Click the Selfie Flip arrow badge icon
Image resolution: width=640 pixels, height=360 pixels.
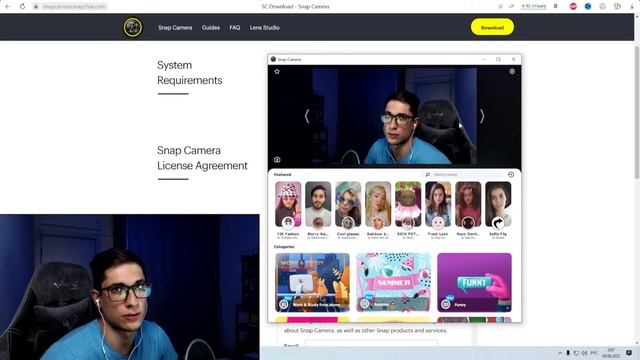(x=498, y=223)
